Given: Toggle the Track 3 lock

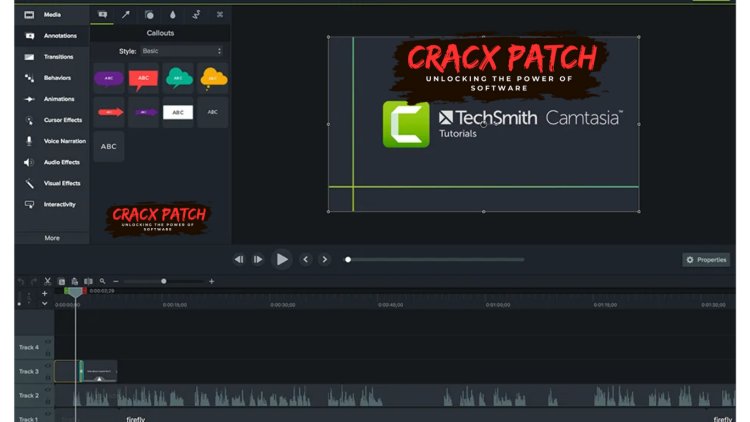Looking at the screenshot, I should tap(48, 378).
